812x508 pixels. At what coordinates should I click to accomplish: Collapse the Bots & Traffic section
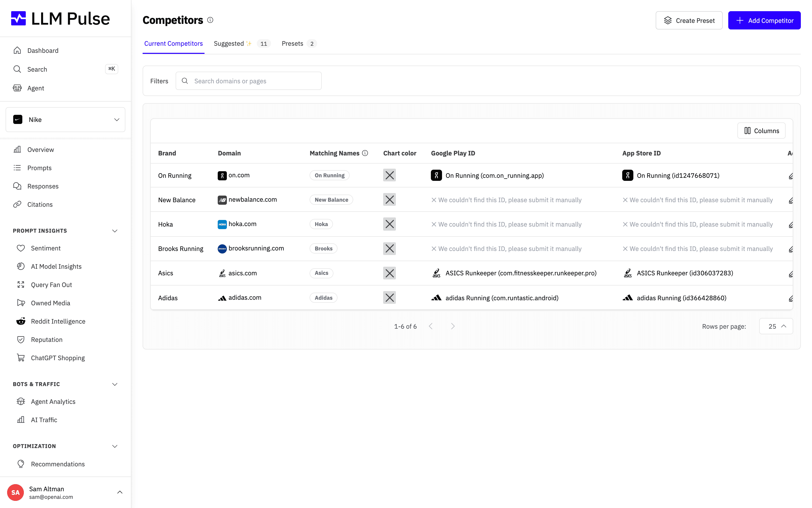(115, 384)
